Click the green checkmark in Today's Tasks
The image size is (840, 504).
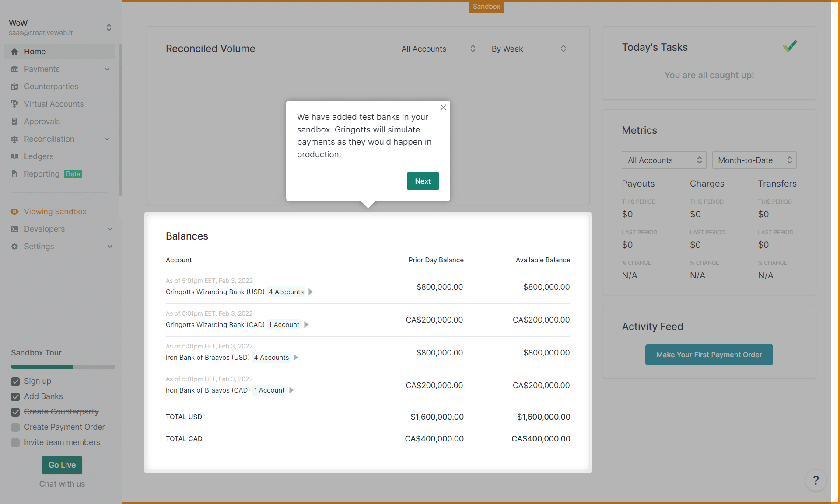point(790,46)
